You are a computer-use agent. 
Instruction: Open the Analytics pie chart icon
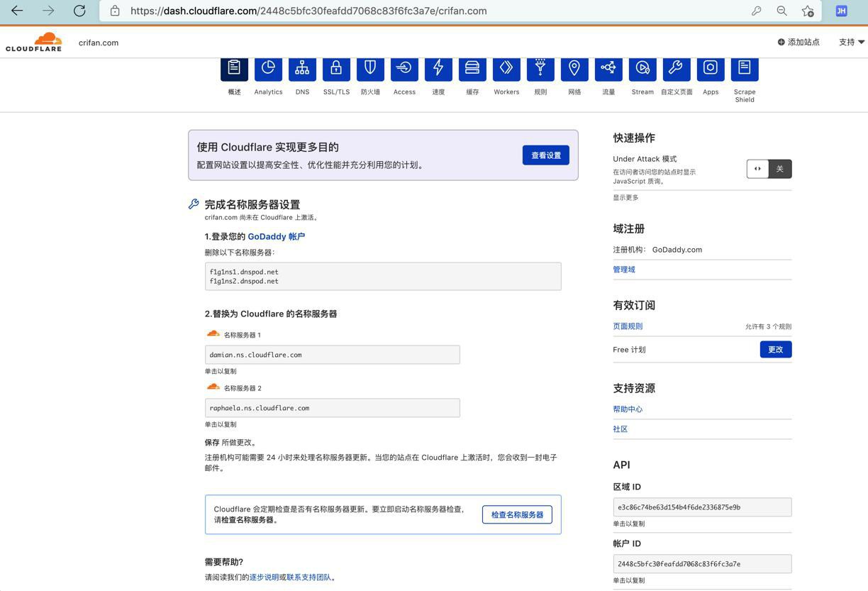pyautogui.click(x=268, y=69)
